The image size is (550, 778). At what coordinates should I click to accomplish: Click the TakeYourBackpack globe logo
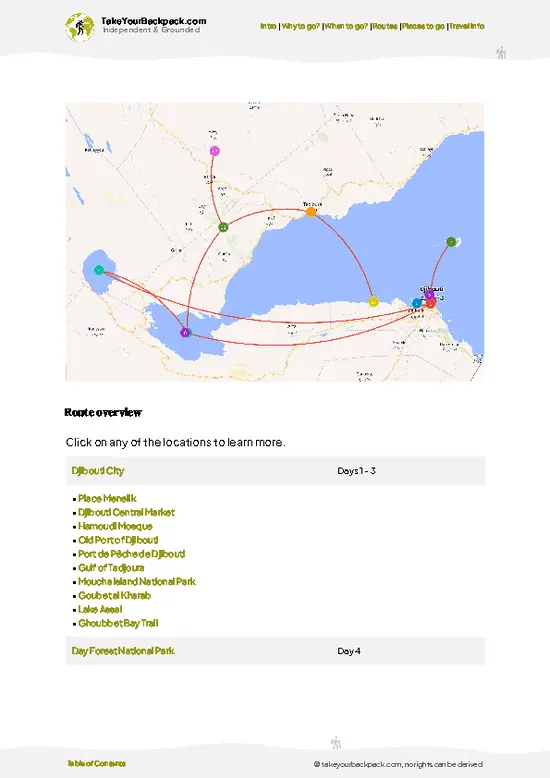[x=80, y=27]
